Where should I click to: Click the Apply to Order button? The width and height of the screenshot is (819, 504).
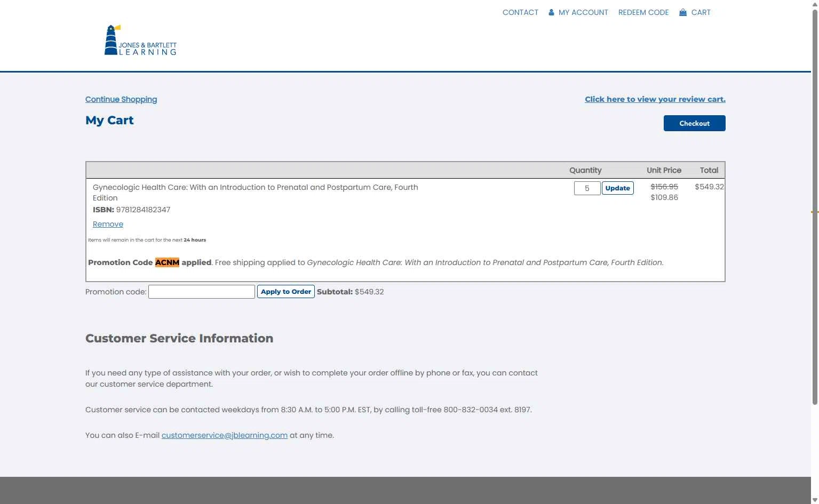pyautogui.click(x=285, y=292)
